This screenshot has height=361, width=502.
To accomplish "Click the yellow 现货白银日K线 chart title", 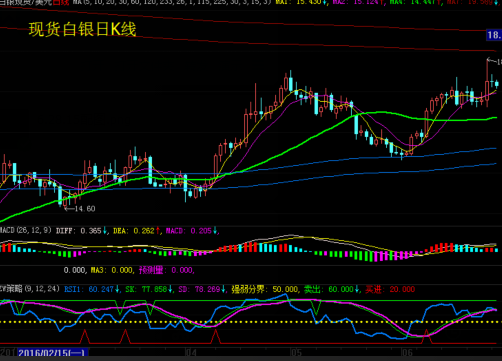I will point(82,29).
